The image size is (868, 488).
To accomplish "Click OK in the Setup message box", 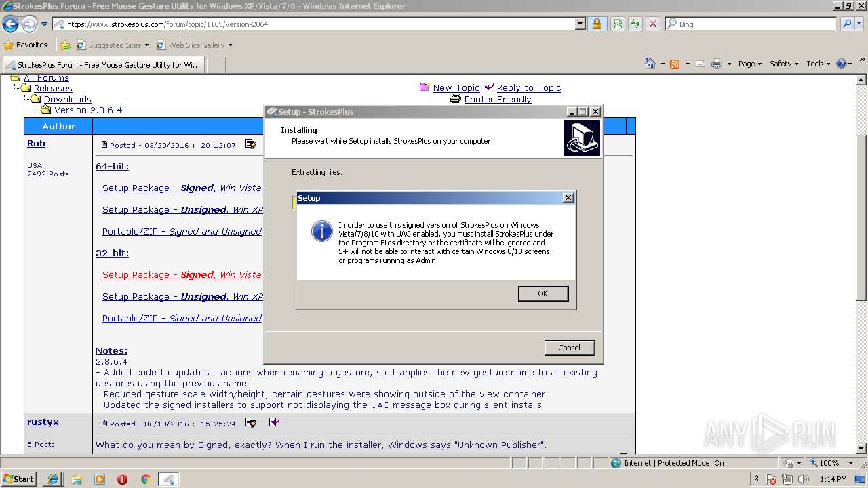I will [x=542, y=293].
